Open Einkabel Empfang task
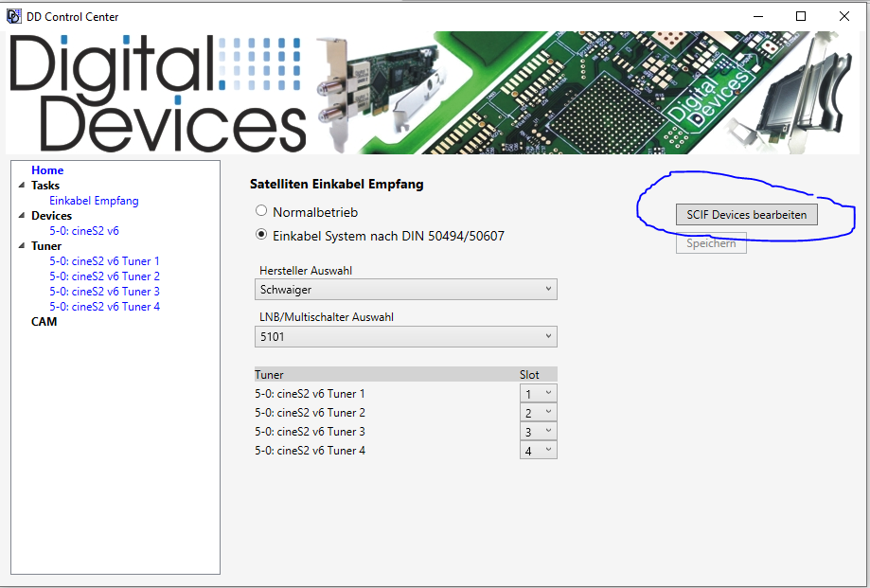Image resolution: width=870 pixels, height=588 pixels. (x=94, y=200)
